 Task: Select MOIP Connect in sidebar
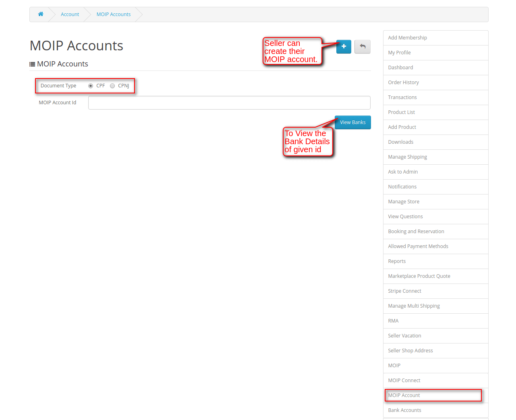tap(436, 381)
